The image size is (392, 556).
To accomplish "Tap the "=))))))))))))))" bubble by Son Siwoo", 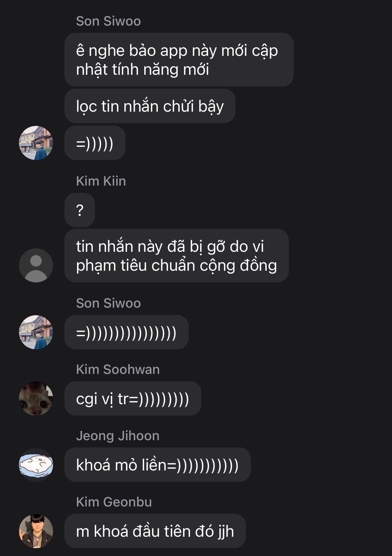I will [127, 332].
